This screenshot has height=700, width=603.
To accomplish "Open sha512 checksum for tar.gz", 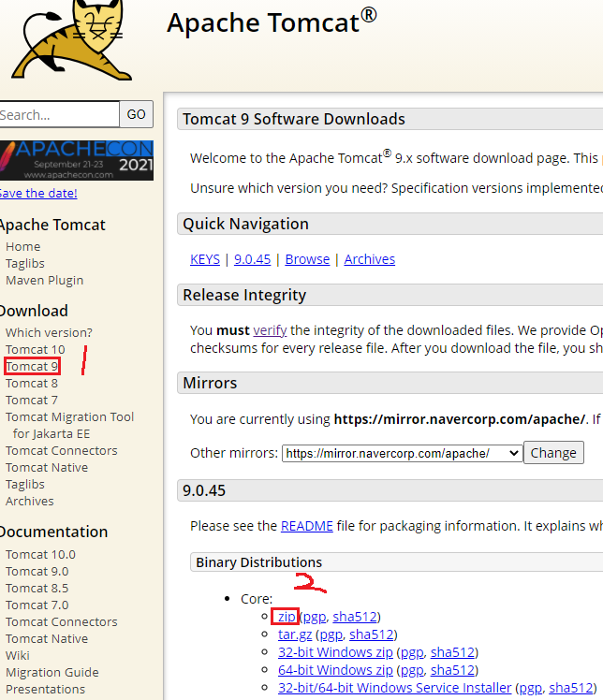I will [x=371, y=634].
